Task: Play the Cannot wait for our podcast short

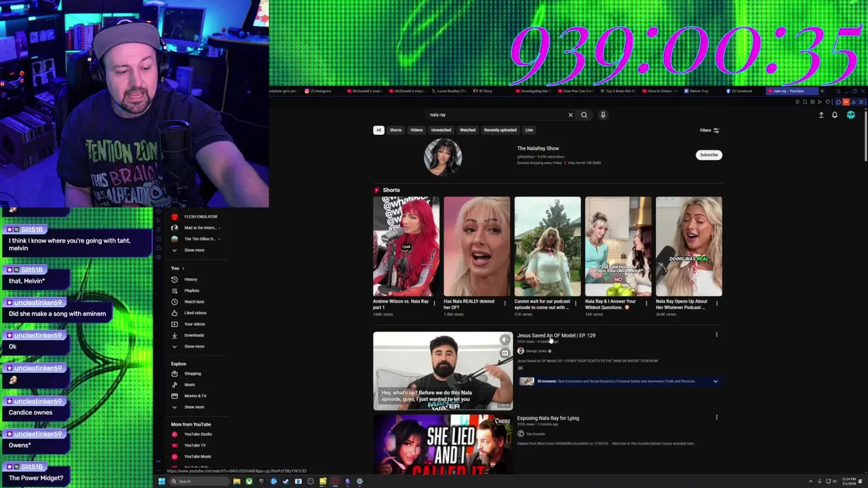Action: click(547, 247)
